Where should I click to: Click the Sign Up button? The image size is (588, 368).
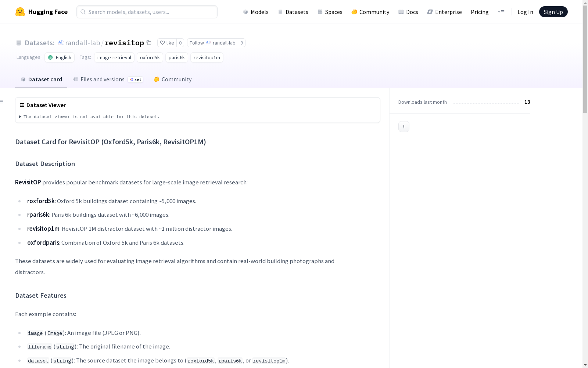[553, 12]
